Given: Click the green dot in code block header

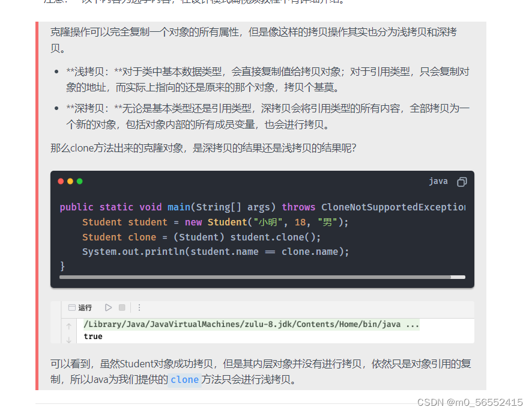Looking at the screenshot, I should click(80, 182).
